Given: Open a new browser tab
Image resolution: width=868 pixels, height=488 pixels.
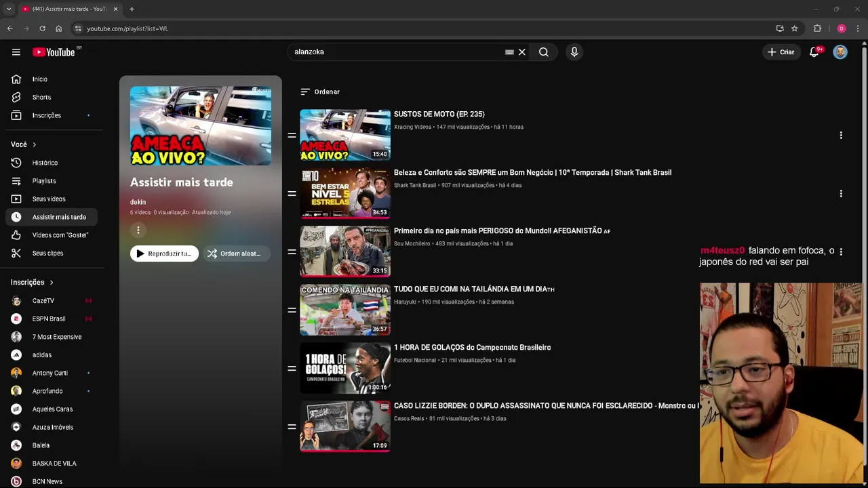Looking at the screenshot, I should (132, 9).
